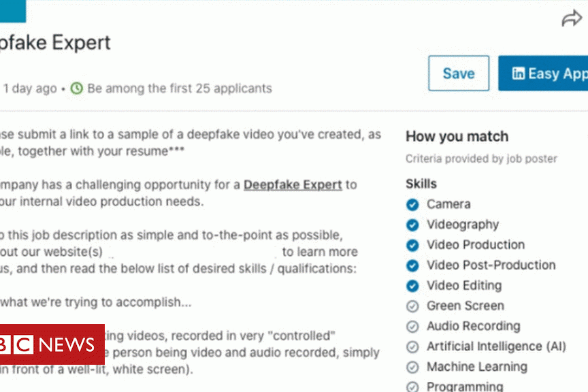Click the Video Editing checkmark icon
588x392 pixels.
tap(412, 286)
